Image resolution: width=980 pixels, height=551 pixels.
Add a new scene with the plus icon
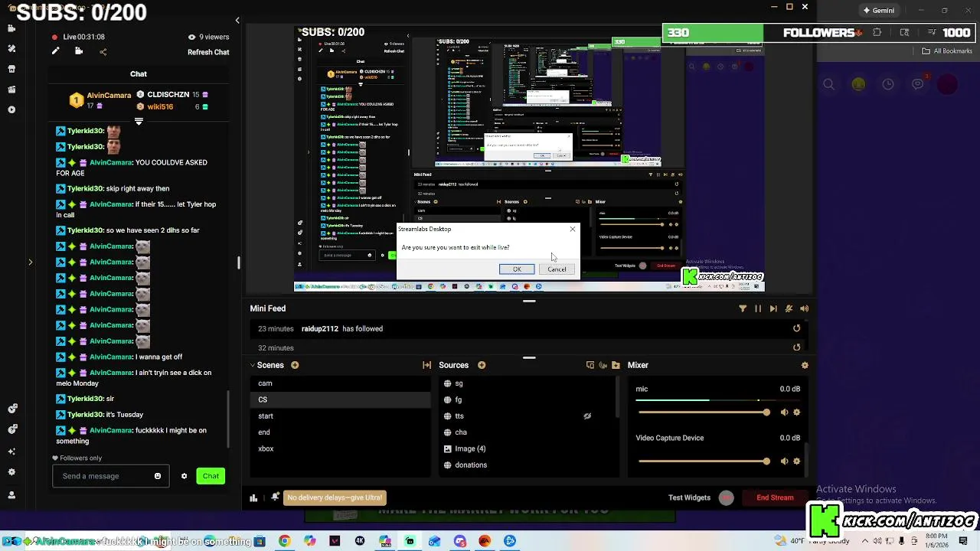(295, 365)
